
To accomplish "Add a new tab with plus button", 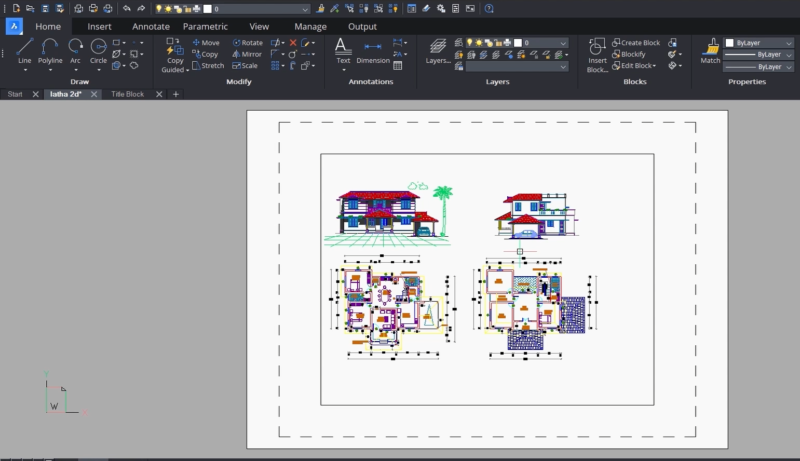I will (176, 94).
